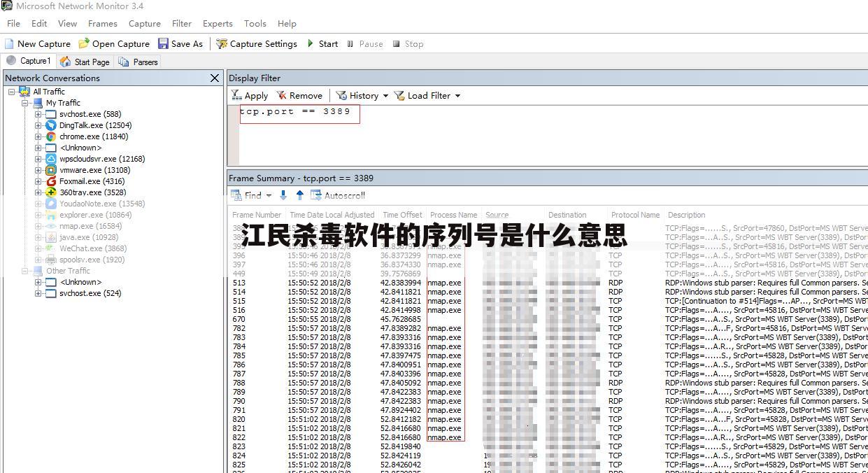Sort by the Description column header

coord(686,215)
